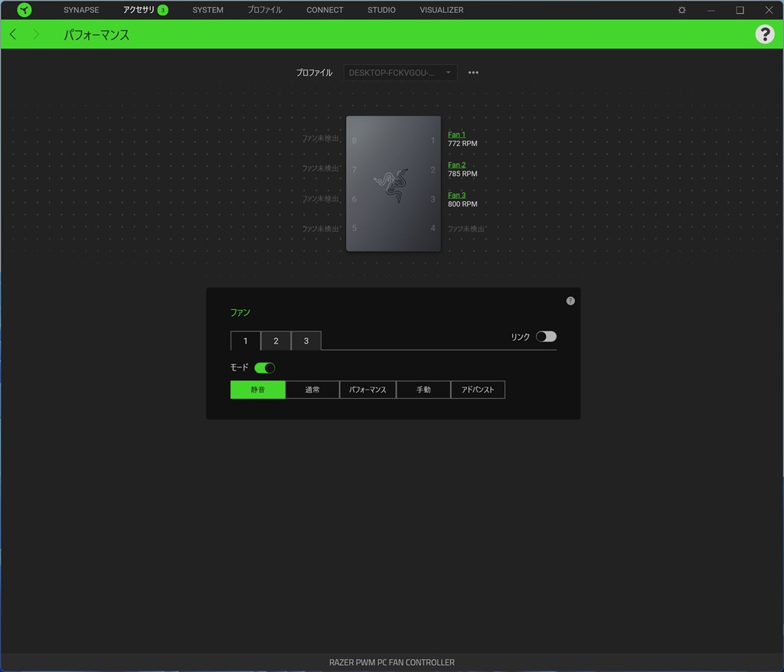Turn off the モード toggle
Screen dimensions: 784x672
[x=264, y=368]
